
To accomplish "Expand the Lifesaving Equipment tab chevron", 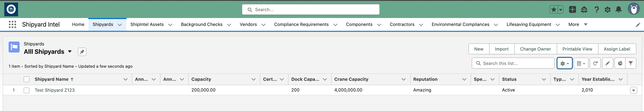I will click(558, 25).
